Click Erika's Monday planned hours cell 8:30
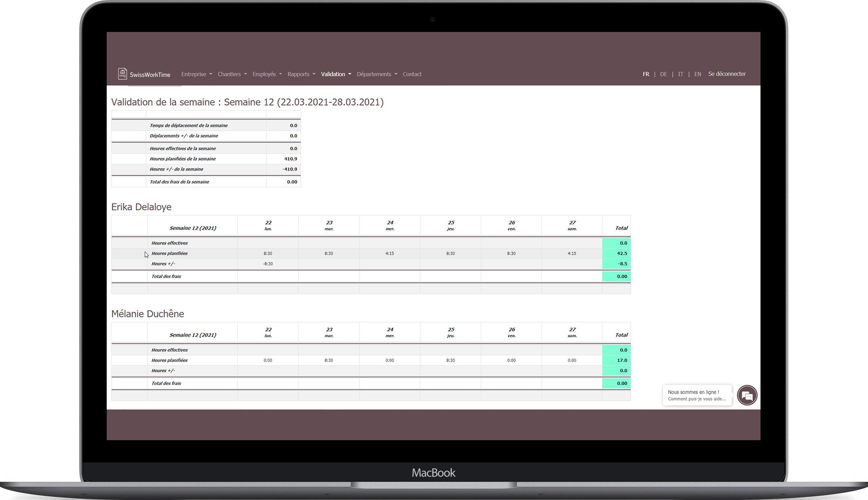 (x=268, y=253)
